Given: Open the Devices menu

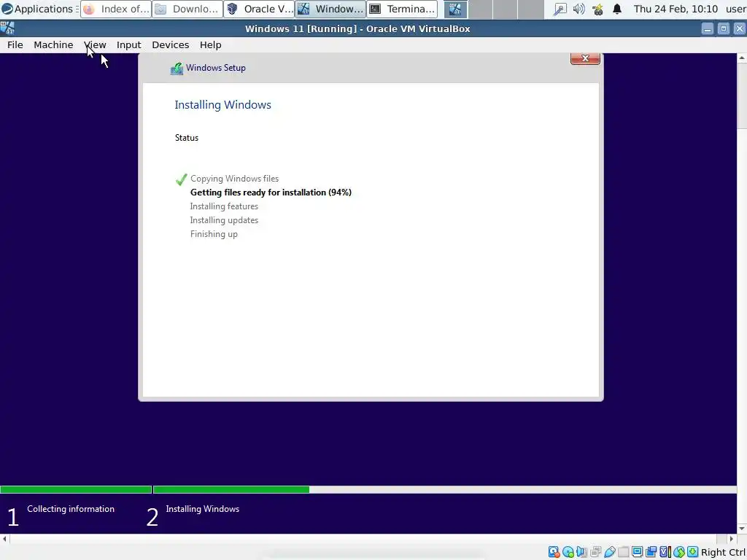Looking at the screenshot, I should [170, 44].
